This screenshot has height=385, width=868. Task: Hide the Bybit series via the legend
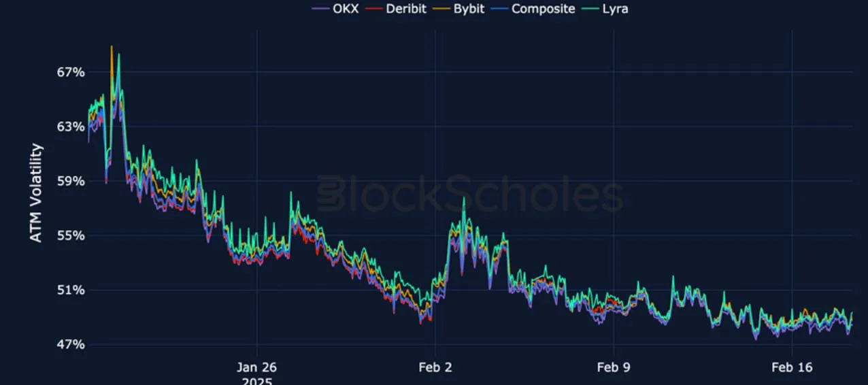(x=458, y=9)
